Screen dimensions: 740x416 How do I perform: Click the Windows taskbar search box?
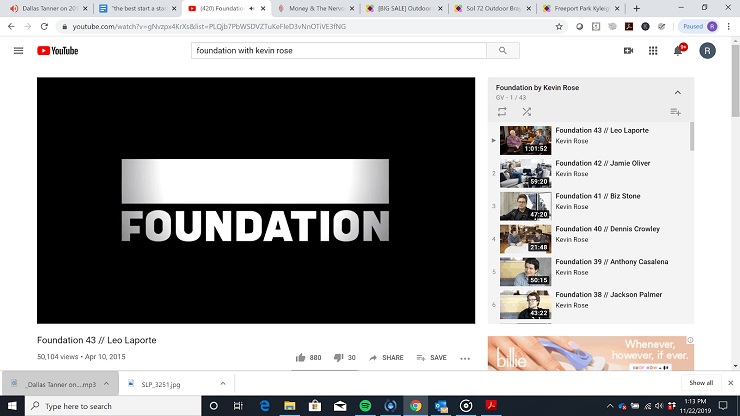click(112, 406)
